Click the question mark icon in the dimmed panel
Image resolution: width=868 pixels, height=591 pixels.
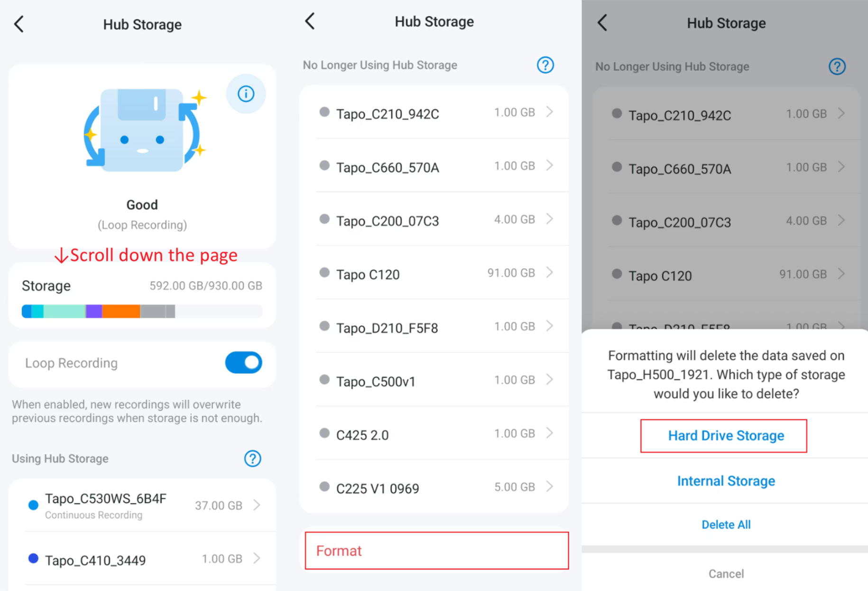837,66
